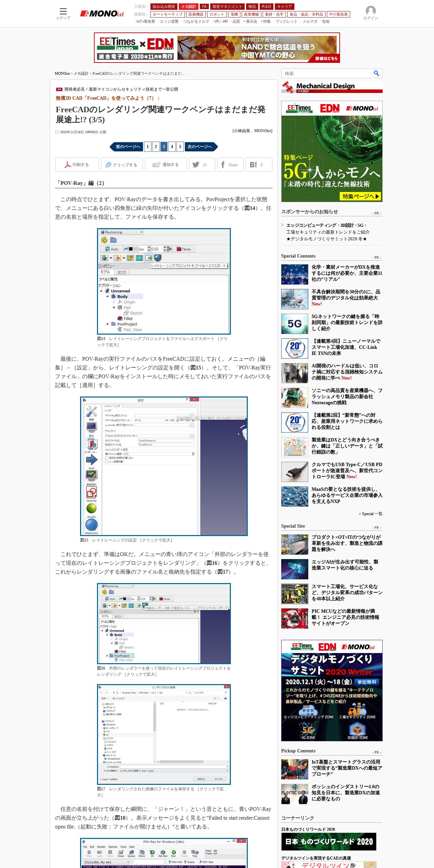
Task: Go to previous page 前のページへ
Action: coord(126,147)
